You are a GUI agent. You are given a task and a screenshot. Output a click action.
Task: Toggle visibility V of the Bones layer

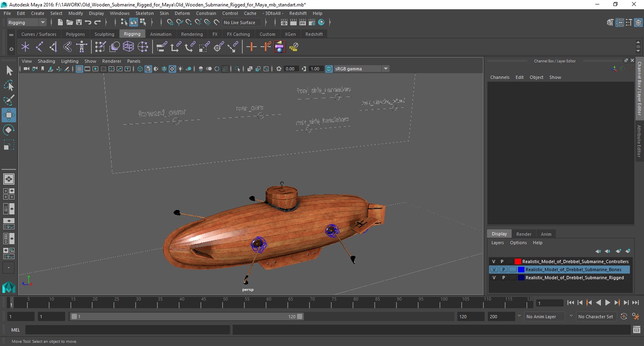coord(494,270)
